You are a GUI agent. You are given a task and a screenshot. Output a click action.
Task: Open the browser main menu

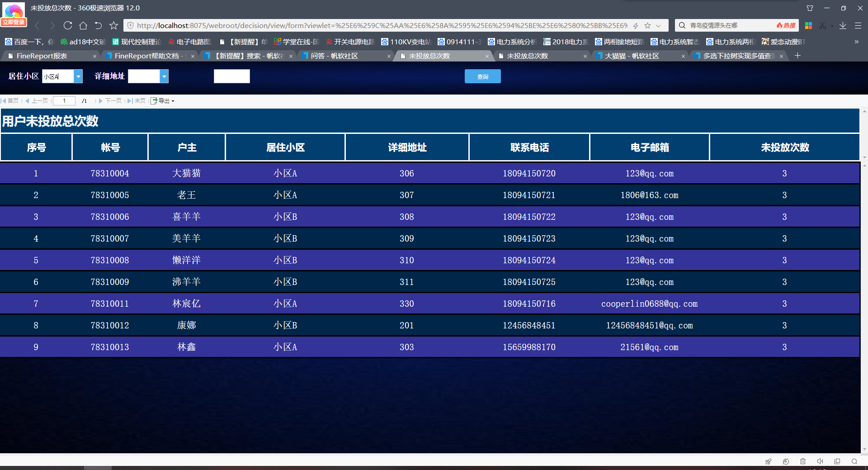pyautogui.click(x=858, y=26)
